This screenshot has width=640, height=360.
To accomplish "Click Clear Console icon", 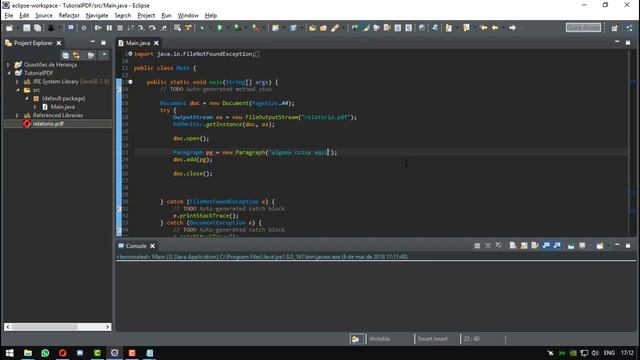I will [x=513, y=246].
